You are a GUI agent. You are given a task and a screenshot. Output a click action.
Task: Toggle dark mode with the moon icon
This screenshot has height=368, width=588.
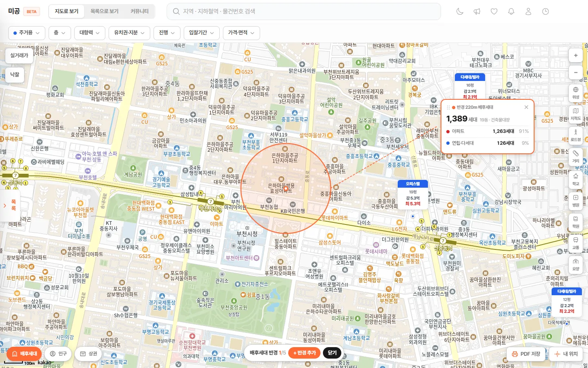460,11
